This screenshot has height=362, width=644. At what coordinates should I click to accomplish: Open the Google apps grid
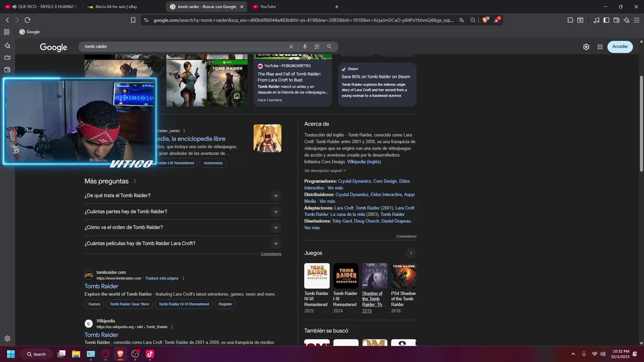[600, 46]
